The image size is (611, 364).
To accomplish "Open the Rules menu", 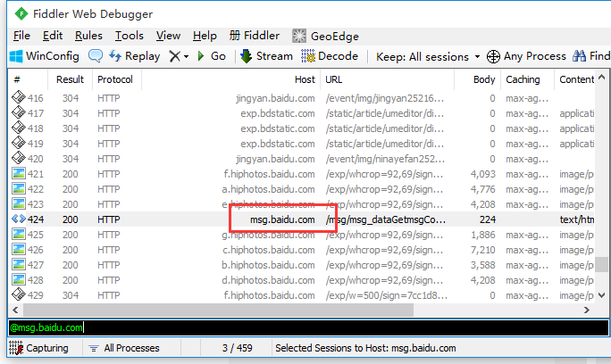I will [88, 36].
